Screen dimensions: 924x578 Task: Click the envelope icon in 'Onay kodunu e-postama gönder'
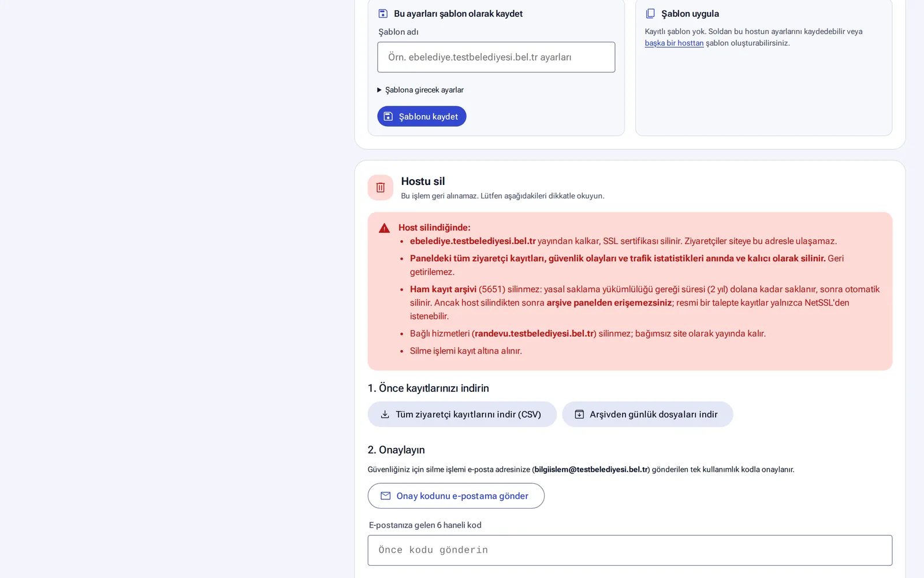pyautogui.click(x=386, y=496)
